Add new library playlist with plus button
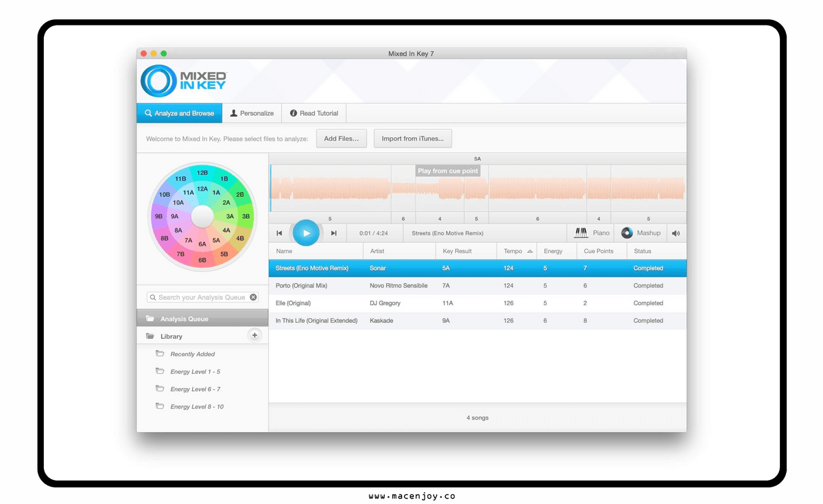This screenshot has width=823, height=504. (x=254, y=335)
